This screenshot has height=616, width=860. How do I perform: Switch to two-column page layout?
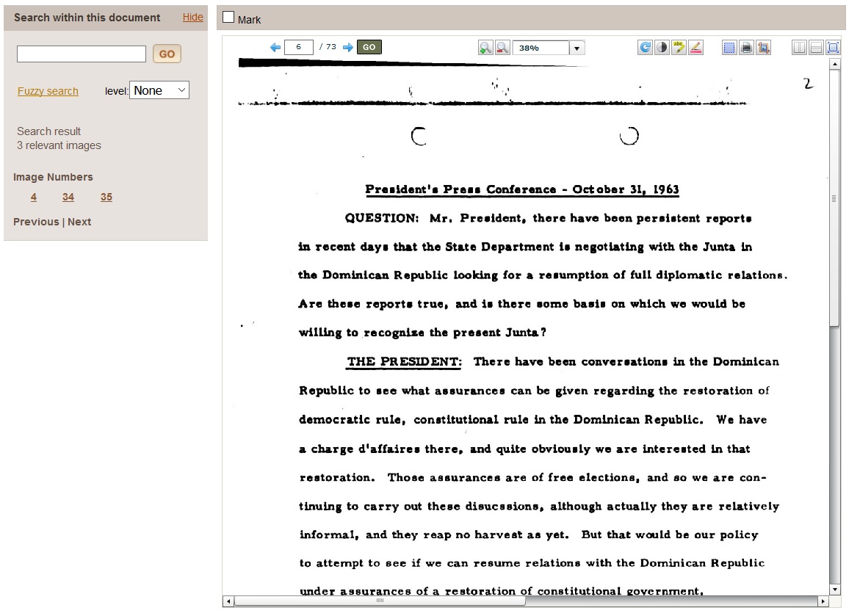point(798,47)
